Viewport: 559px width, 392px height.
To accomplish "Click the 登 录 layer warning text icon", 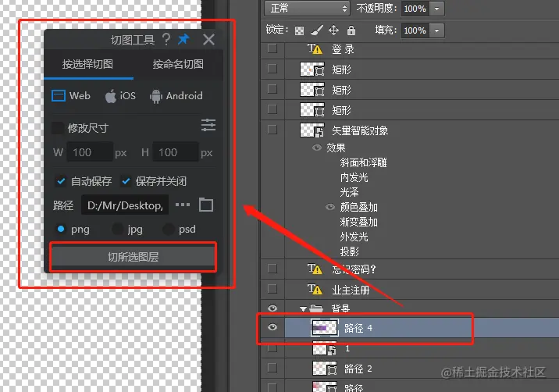I will (x=315, y=49).
